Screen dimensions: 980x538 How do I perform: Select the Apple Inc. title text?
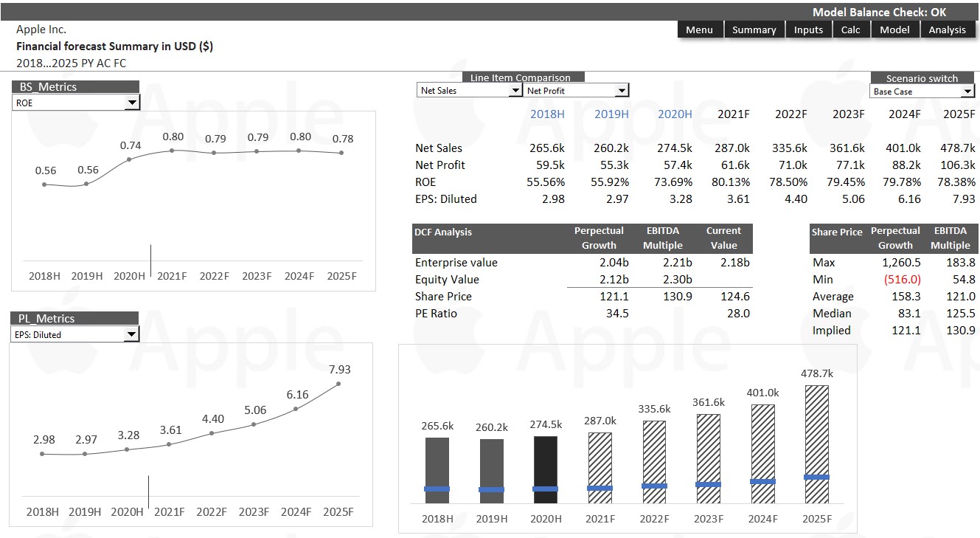click(41, 30)
